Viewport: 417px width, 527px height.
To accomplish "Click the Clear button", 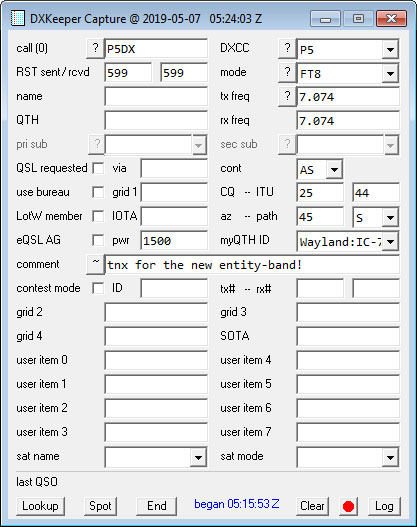I will (312, 506).
